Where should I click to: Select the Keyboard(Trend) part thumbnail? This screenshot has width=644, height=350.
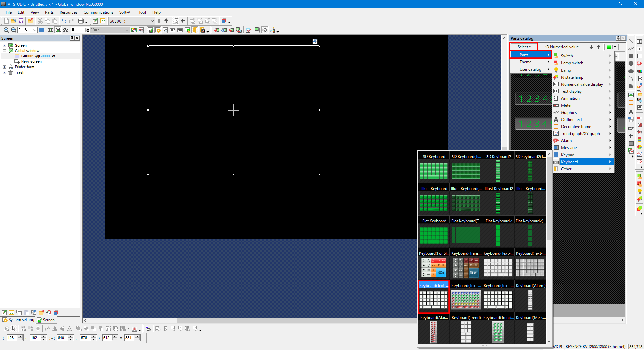[x=466, y=331]
